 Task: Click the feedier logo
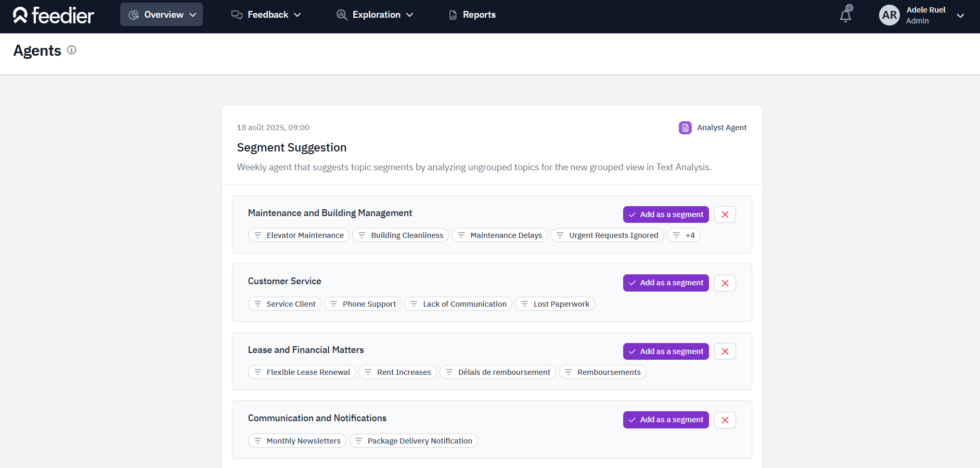(54, 15)
